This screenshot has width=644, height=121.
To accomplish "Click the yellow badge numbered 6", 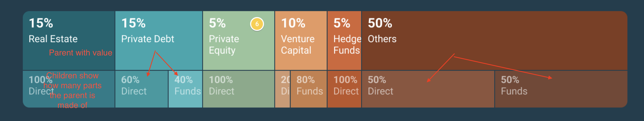I will [257, 24].
